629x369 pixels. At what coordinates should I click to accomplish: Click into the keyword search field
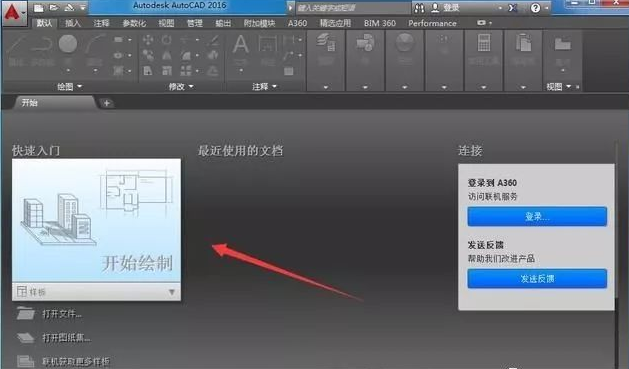(353, 8)
